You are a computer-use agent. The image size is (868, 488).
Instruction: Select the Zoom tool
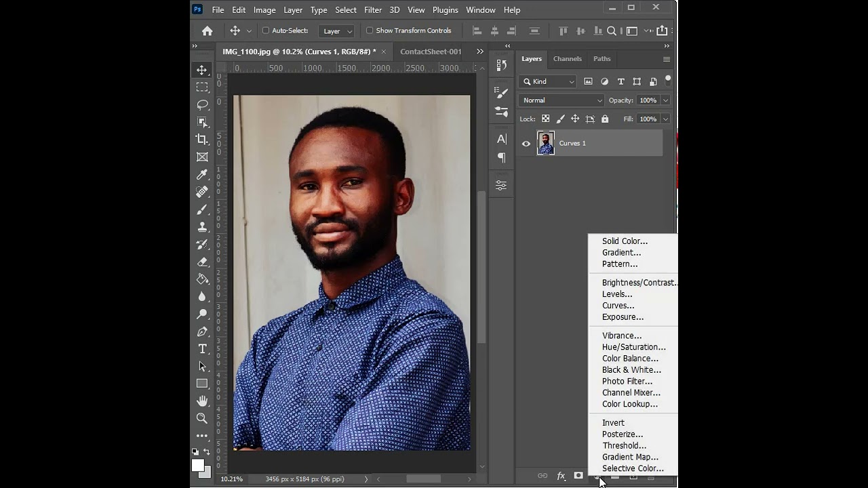202,418
